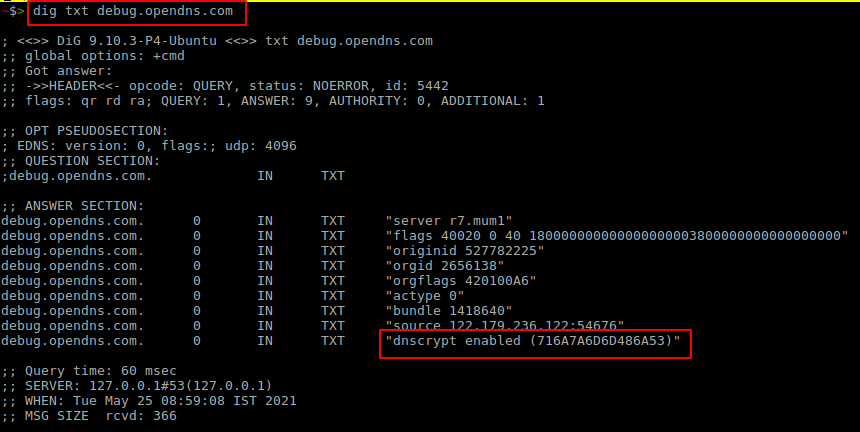
Task: Click the 'MSG SIZE rcvd: 366' line
Action: coord(89,416)
